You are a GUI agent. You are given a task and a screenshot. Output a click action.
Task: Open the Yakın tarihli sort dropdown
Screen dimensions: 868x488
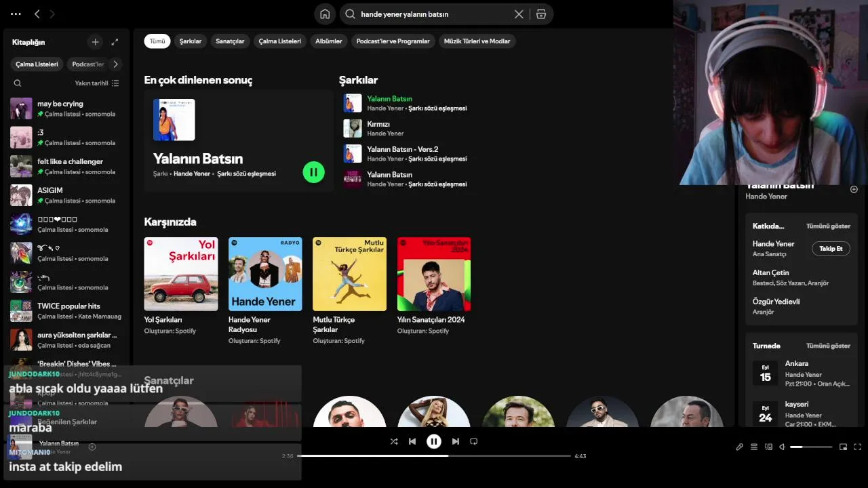[97, 83]
